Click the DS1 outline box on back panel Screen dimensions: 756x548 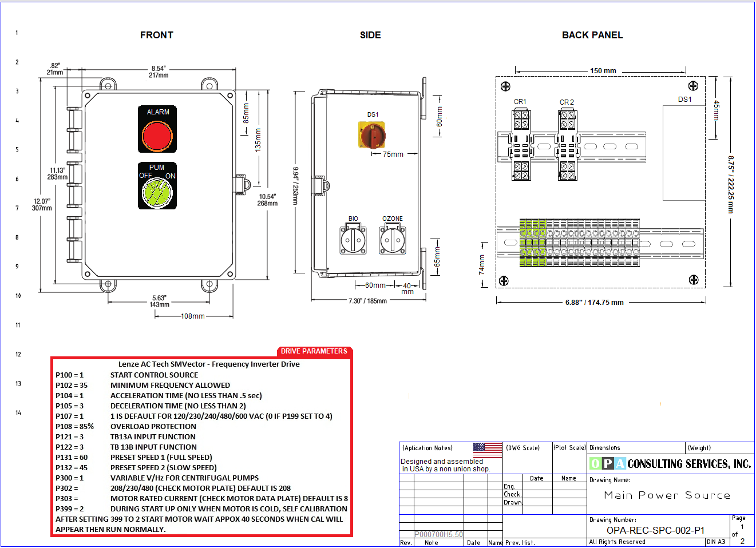[x=683, y=153]
